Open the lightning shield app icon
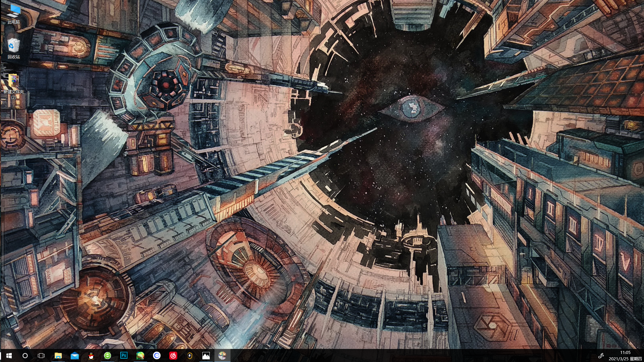The height and width of the screenshot is (362, 644). 189,356
